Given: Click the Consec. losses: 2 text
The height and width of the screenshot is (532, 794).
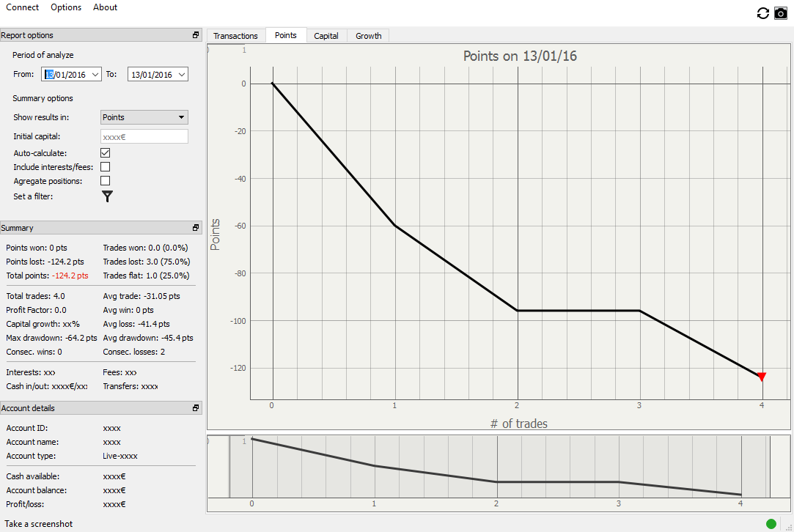Looking at the screenshot, I should click(133, 352).
